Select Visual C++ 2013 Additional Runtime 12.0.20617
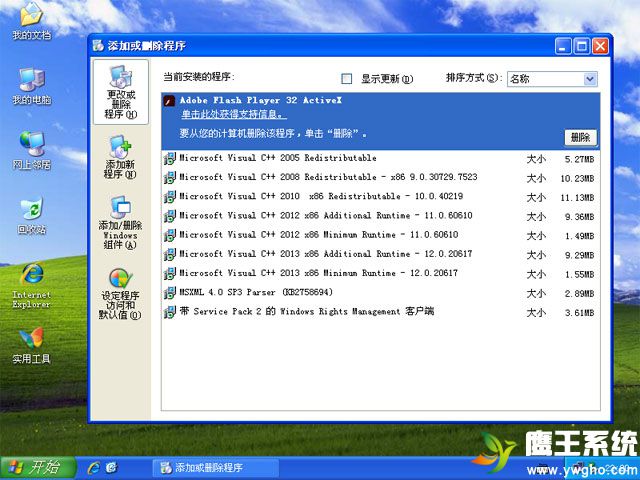 tap(380, 254)
